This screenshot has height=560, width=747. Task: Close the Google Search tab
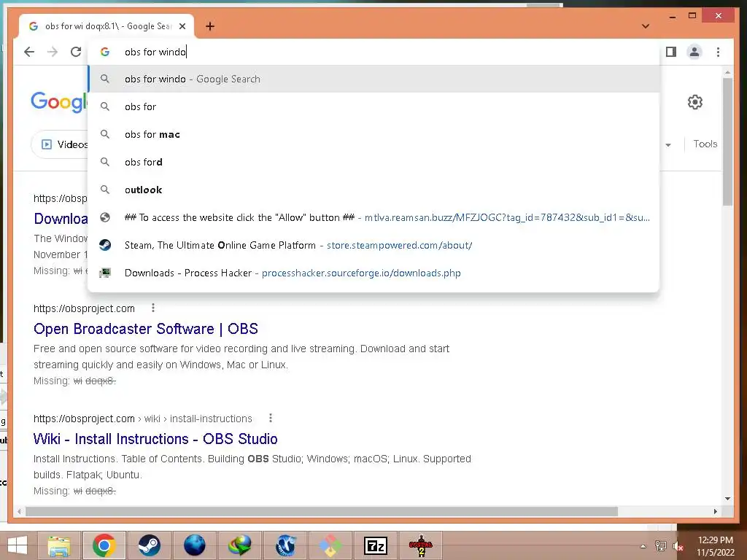coord(182,26)
